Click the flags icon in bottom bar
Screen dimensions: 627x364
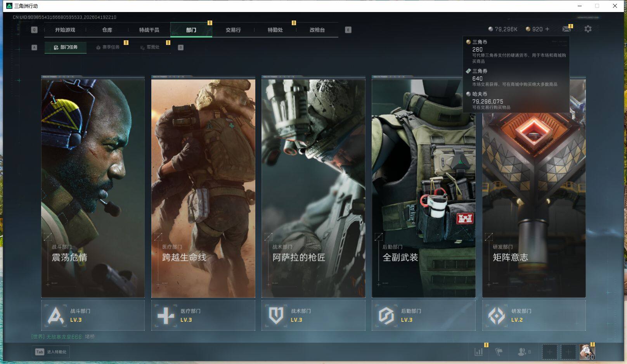click(499, 352)
